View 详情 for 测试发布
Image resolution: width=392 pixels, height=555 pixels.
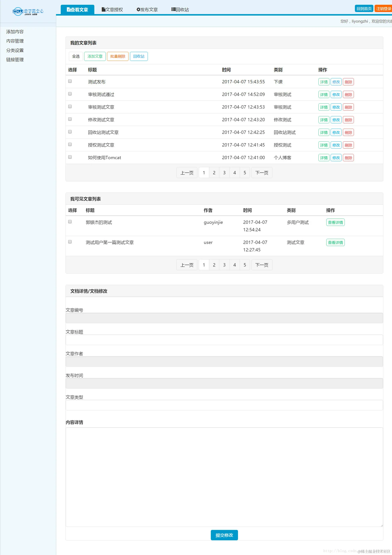tap(324, 82)
